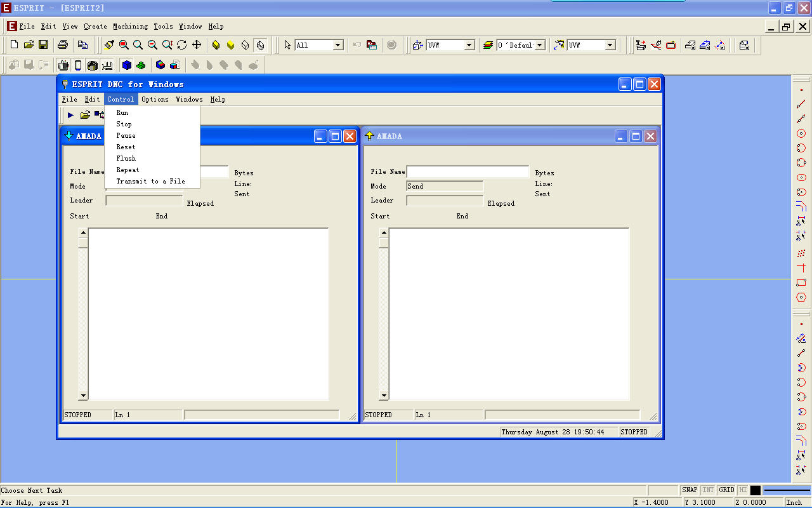Click the Open file folder icon in ESPRIT toolbar

(x=29, y=44)
